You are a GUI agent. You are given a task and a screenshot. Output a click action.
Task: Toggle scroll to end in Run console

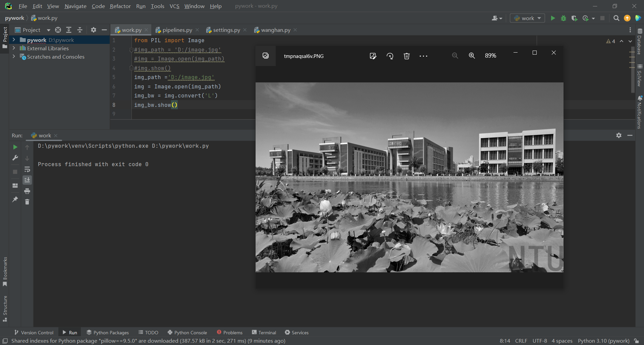point(27,180)
